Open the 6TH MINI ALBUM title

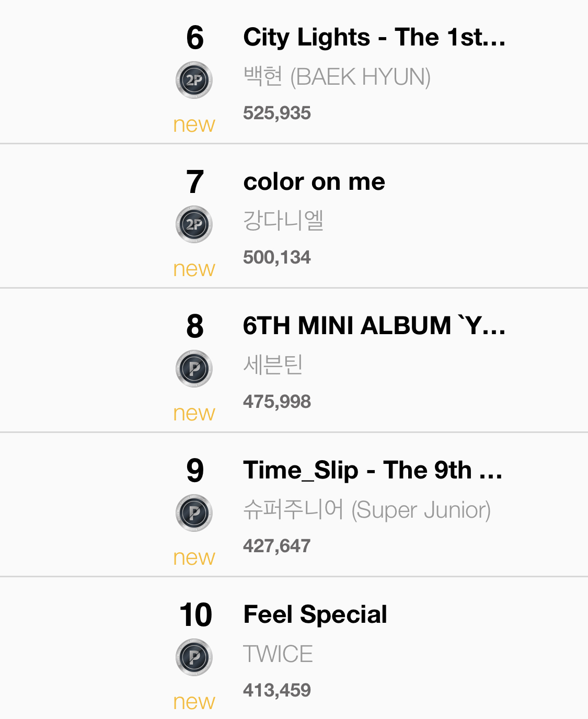coord(374,326)
